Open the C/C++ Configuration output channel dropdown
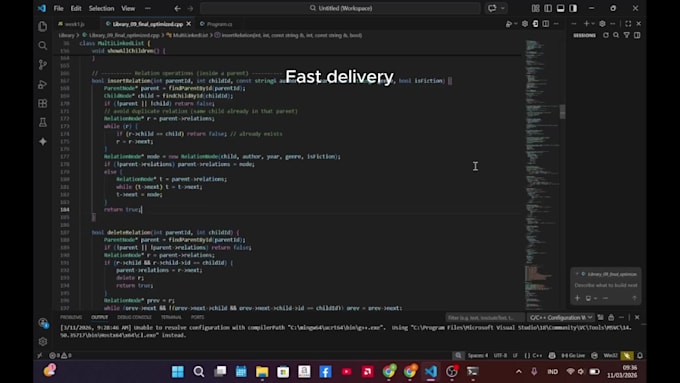 pyautogui.click(x=561, y=318)
